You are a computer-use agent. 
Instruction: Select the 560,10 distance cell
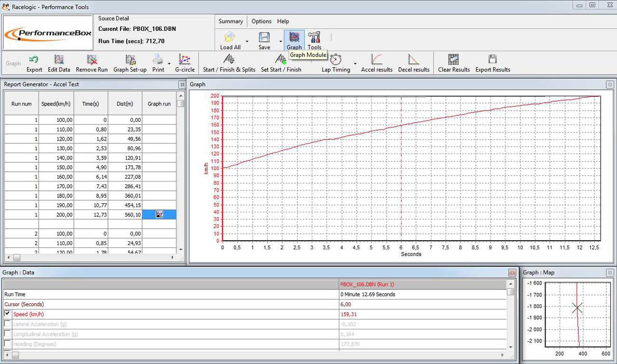point(125,215)
